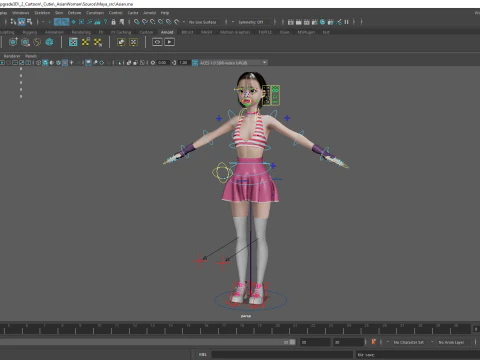Toggle the orange auto keyframe icon
480x360 pixels.
click(373, 342)
